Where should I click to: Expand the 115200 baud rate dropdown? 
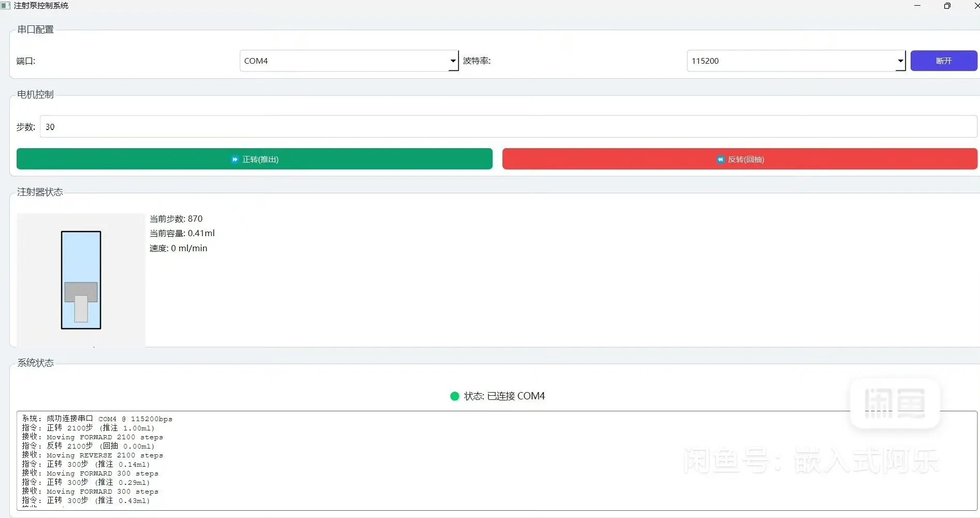[x=900, y=61]
